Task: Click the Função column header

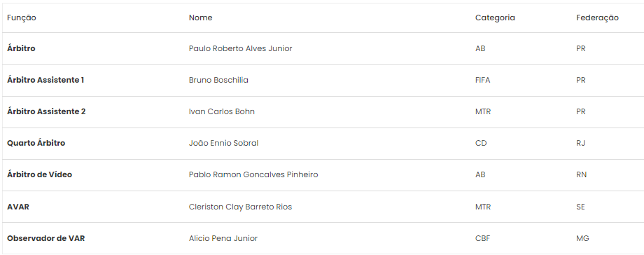Action: [x=22, y=18]
